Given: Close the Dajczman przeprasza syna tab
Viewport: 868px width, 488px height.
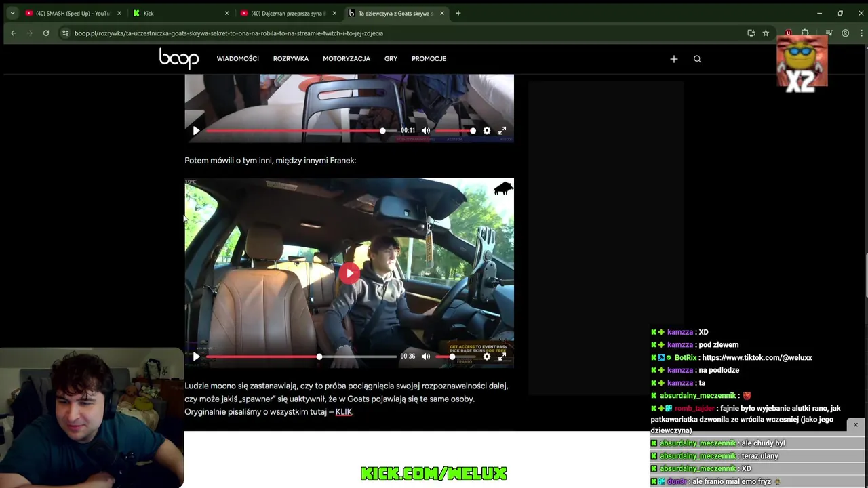Looking at the screenshot, I should [334, 13].
